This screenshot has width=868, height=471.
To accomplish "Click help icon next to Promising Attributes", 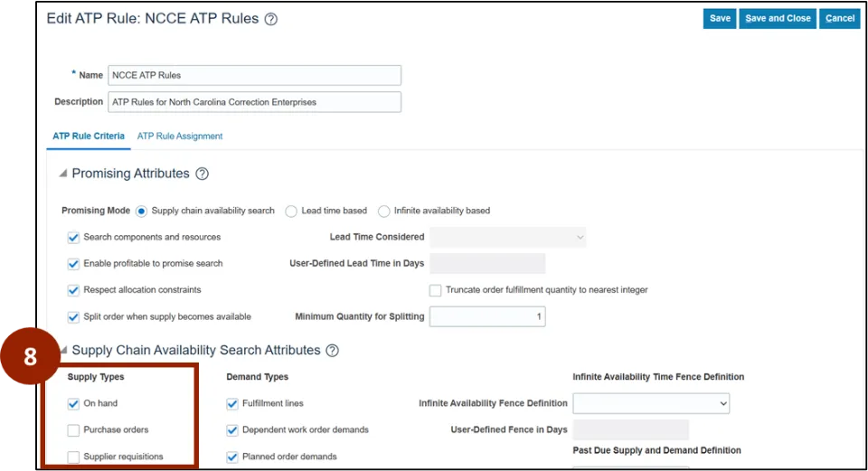I will 203,174.
